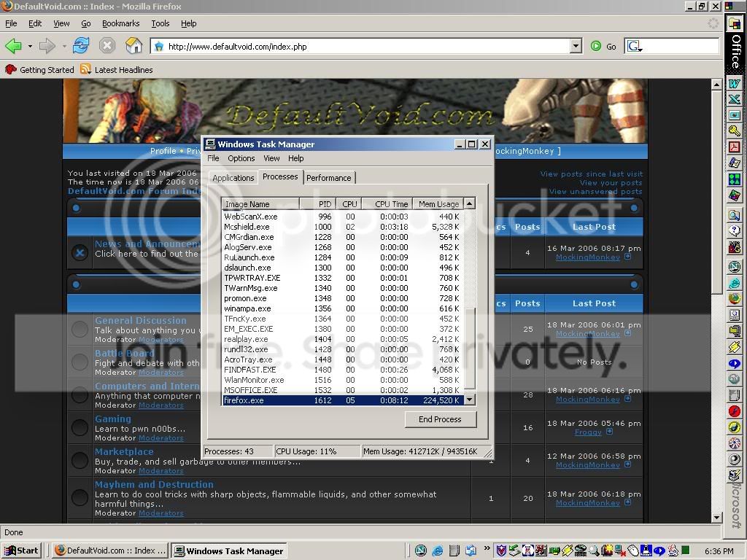747x560 pixels.
Task: Click Netscape quick launch icon in taskbar
Action: 421,551
